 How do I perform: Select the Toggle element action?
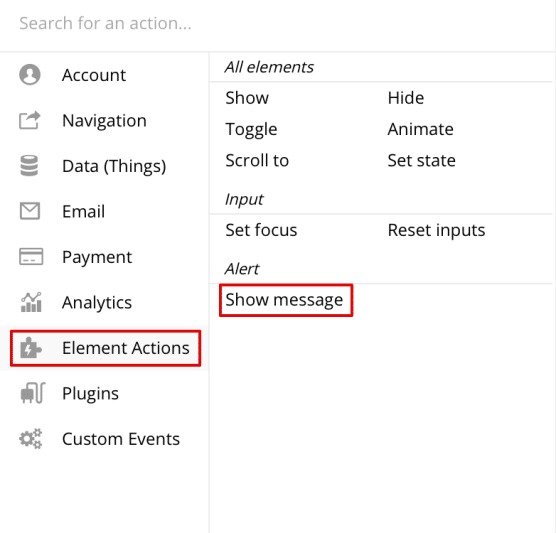click(x=251, y=129)
